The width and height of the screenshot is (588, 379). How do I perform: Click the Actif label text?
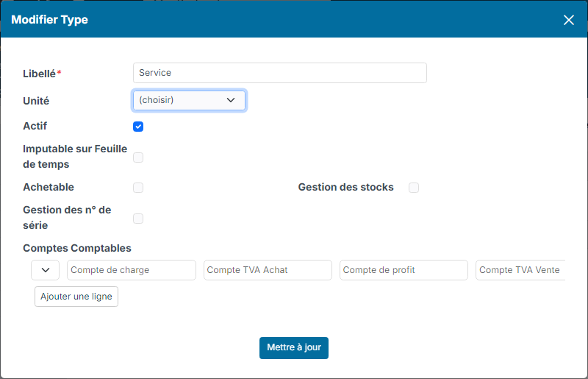point(35,126)
